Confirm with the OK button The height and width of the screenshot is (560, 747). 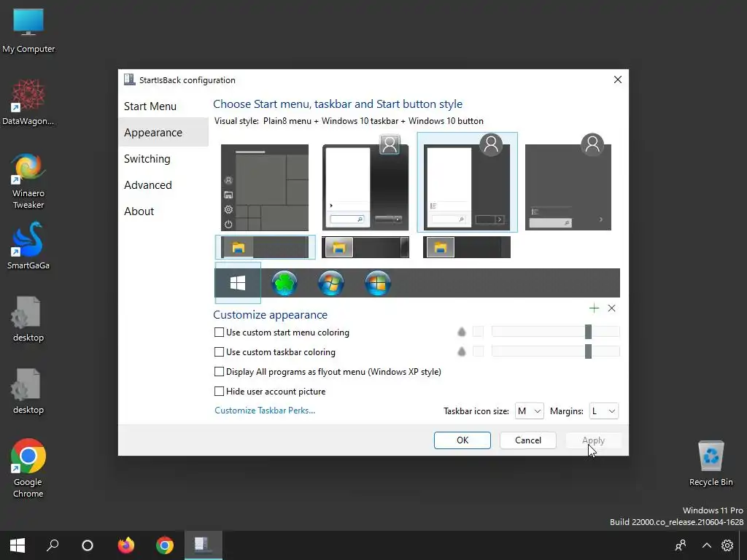coord(462,440)
